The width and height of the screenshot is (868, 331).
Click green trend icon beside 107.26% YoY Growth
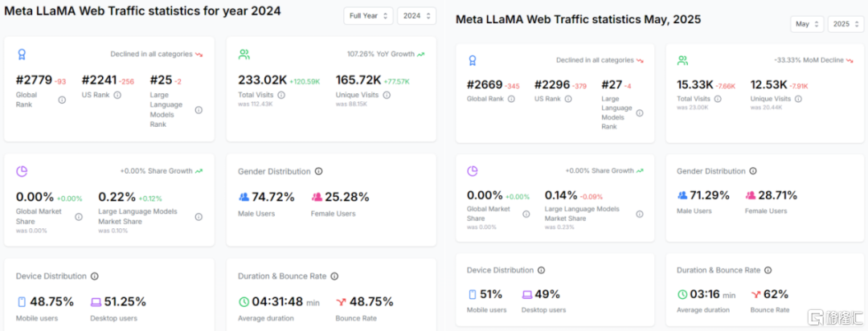[420, 55]
